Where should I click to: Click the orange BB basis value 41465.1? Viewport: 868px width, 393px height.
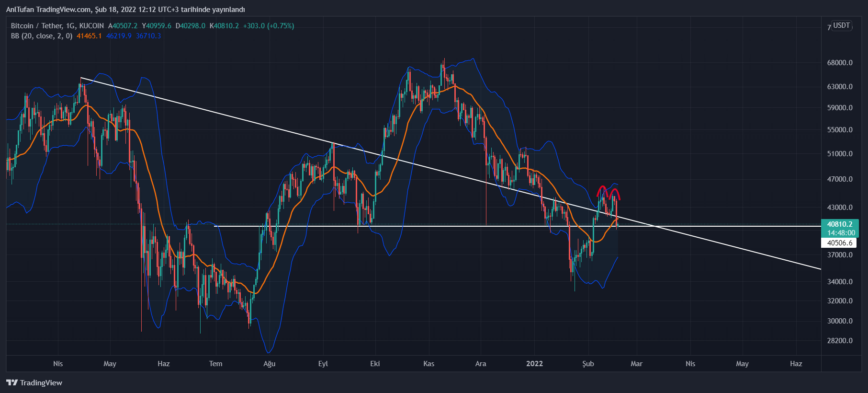pos(89,36)
